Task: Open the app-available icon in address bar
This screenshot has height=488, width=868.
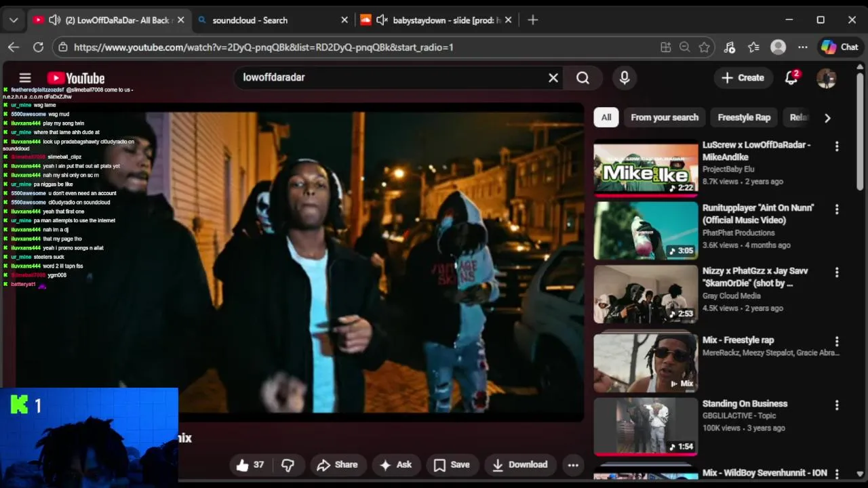Action: click(x=666, y=47)
